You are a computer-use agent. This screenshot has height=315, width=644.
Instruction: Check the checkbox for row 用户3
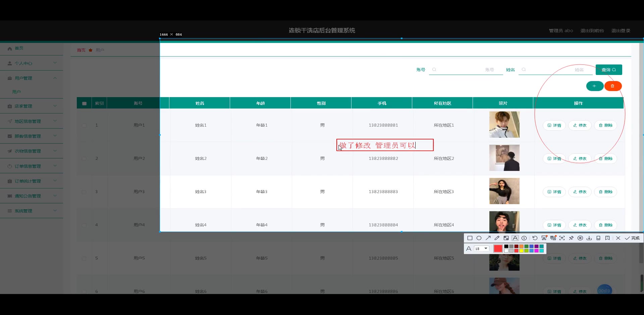pyautogui.click(x=84, y=192)
